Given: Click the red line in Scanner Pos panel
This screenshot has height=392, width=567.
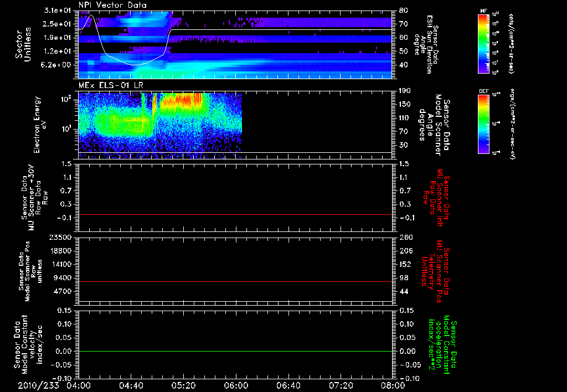Looking at the screenshot, I should point(235,281).
